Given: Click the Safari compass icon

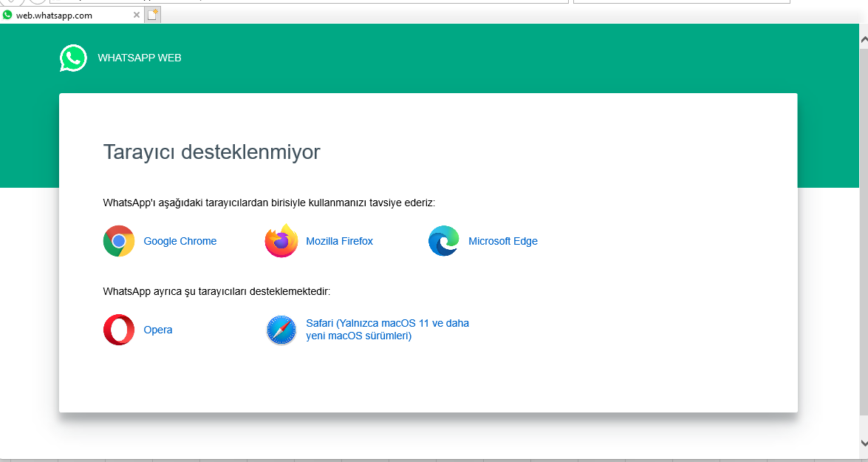Looking at the screenshot, I should pyautogui.click(x=281, y=330).
